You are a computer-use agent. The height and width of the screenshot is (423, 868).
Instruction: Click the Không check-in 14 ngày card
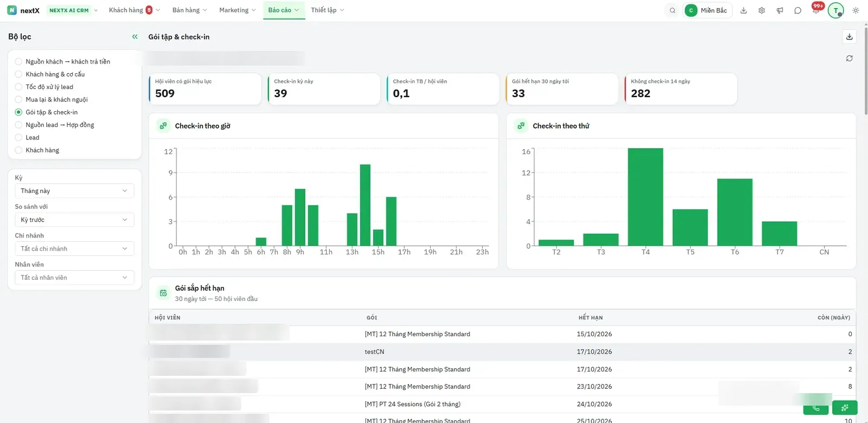click(x=681, y=89)
